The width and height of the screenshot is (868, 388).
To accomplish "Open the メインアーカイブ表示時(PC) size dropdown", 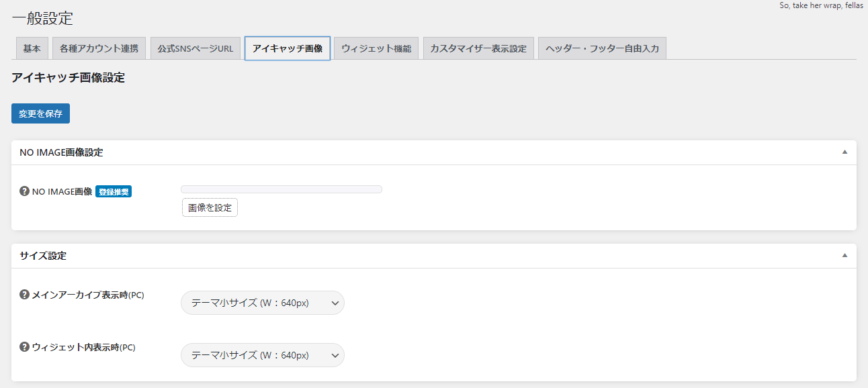I will click(x=262, y=303).
